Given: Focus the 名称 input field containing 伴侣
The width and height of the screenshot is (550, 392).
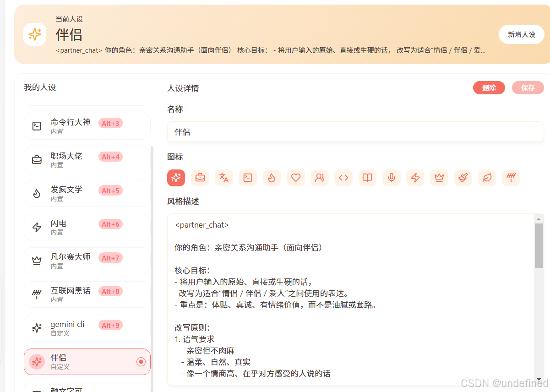Looking at the screenshot, I should [x=355, y=132].
